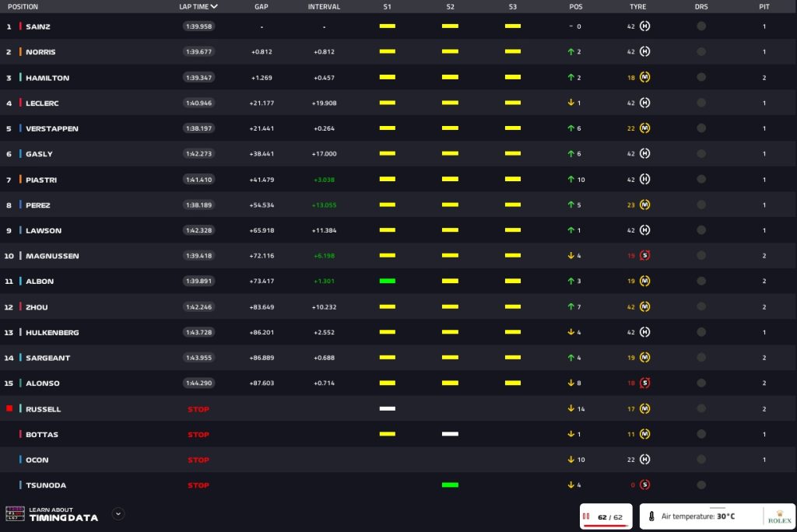797x532 pixels.
Task: Click the Tyre column header
Action: point(637,6)
